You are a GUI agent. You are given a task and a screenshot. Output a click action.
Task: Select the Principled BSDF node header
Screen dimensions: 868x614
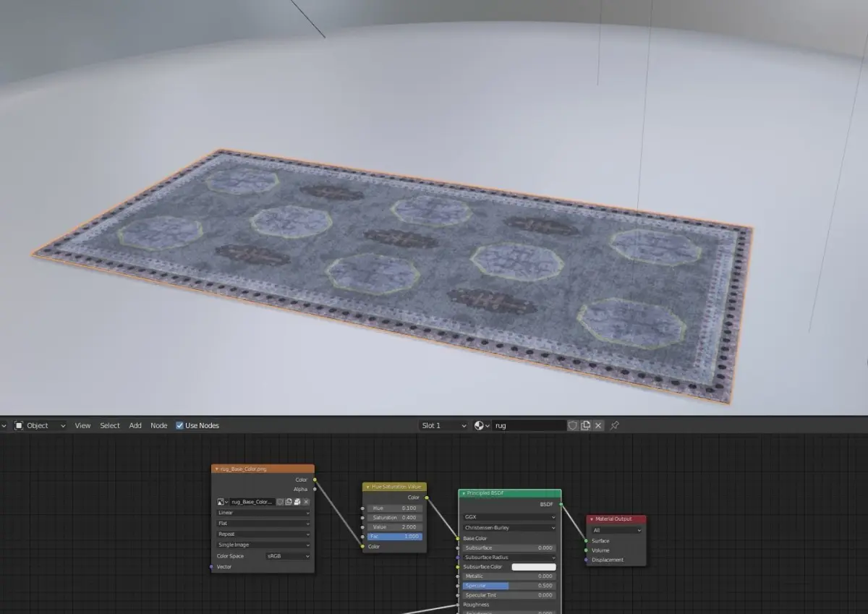(510, 493)
